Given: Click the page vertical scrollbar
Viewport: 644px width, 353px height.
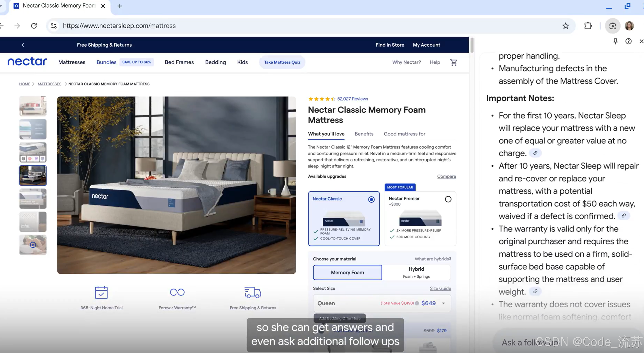Looking at the screenshot, I should [472, 45].
